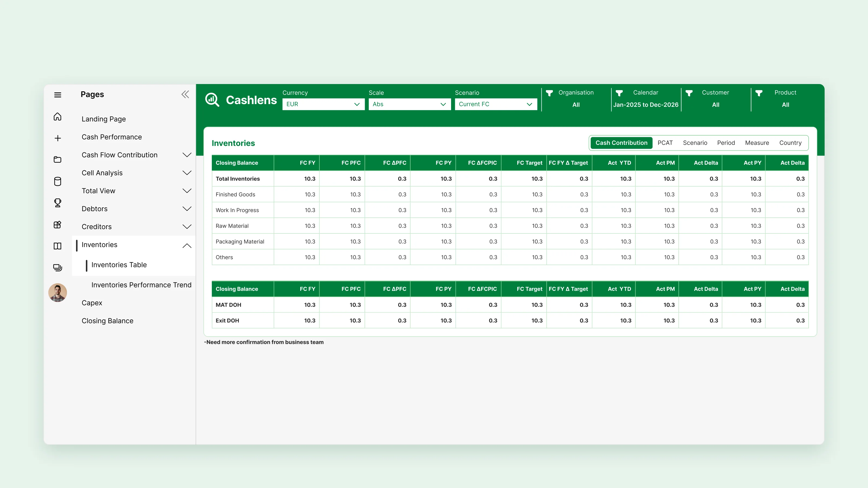Image resolution: width=868 pixels, height=488 pixels.
Task: Expand Cash Flow Contribution chevron
Action: click(x=187, y=155)
